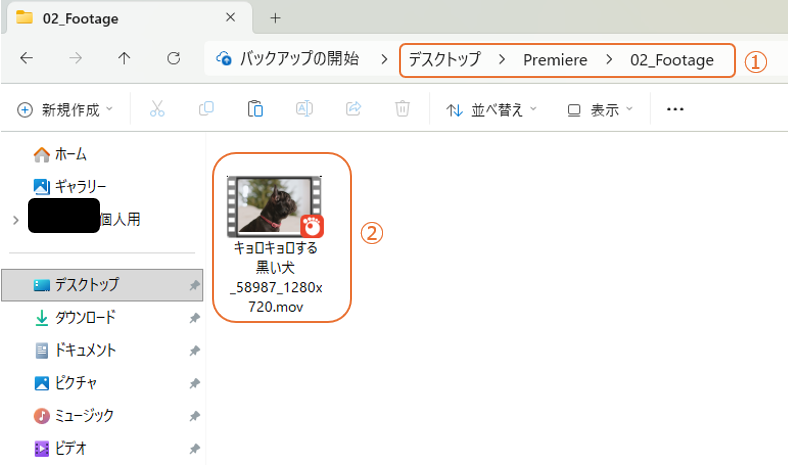
Task: Click the Copy icon in toolbar
Action: pos(206,110)
